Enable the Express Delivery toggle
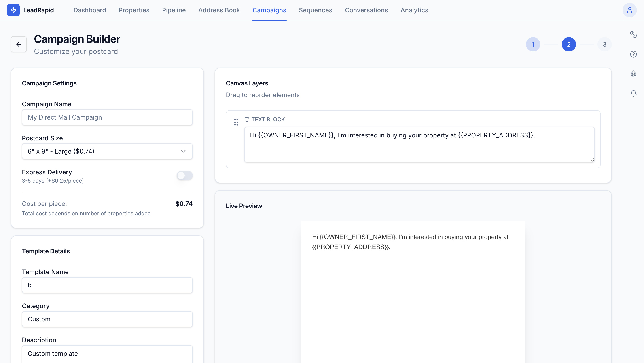 [x=184, y=175]
